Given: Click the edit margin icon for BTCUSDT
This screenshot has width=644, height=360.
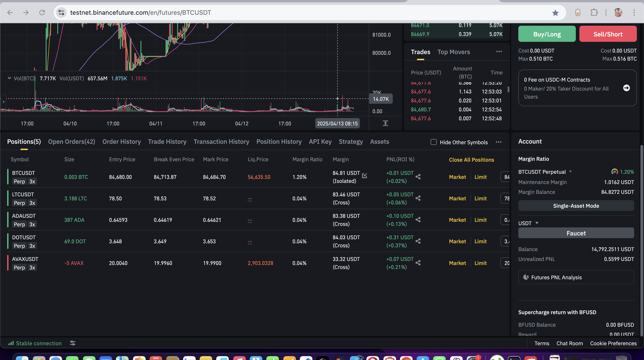Looking at the screenshot, I should 364,176.
